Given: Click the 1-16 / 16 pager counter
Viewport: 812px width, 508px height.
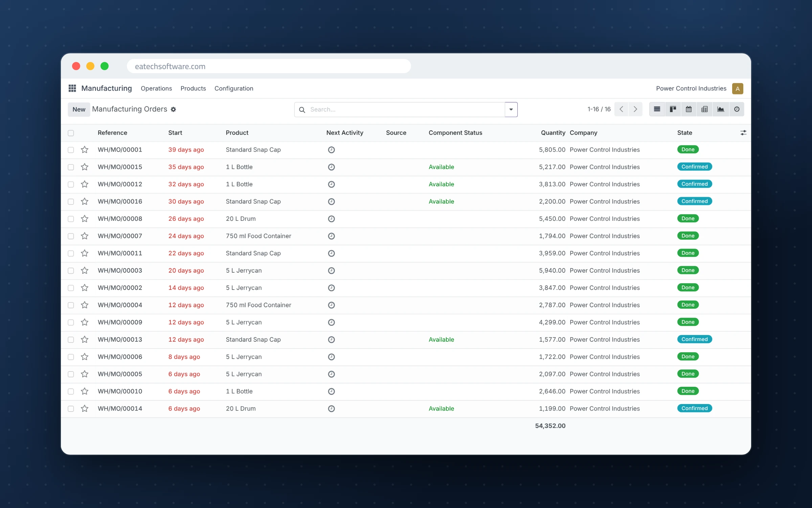Looking at the screenshot, I should pyautogui.click(x=599, y=109).
